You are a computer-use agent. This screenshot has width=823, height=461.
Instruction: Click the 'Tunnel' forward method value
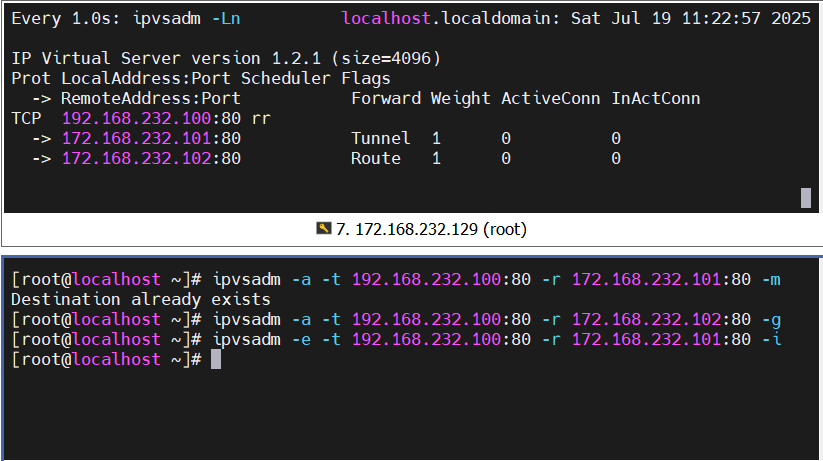[x=381, y=138]
